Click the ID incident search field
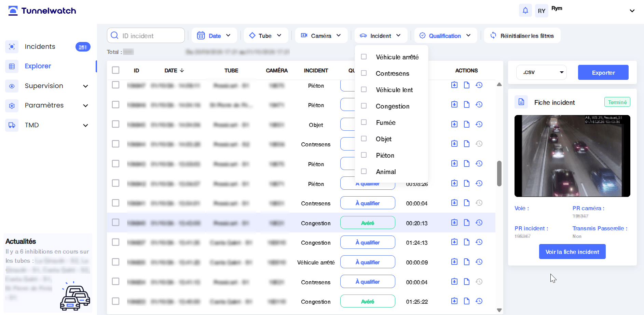This screenshot has height=315, width=644. pyautogui.click(x=146, y=35)
